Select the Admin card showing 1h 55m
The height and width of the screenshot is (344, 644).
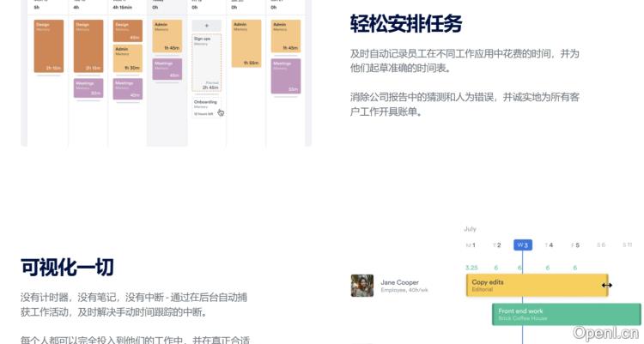[246, 43]
